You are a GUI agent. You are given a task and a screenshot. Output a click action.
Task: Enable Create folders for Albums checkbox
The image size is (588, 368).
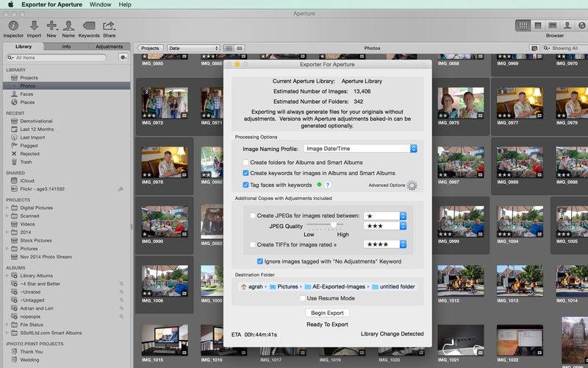click(x=246, y=163)
